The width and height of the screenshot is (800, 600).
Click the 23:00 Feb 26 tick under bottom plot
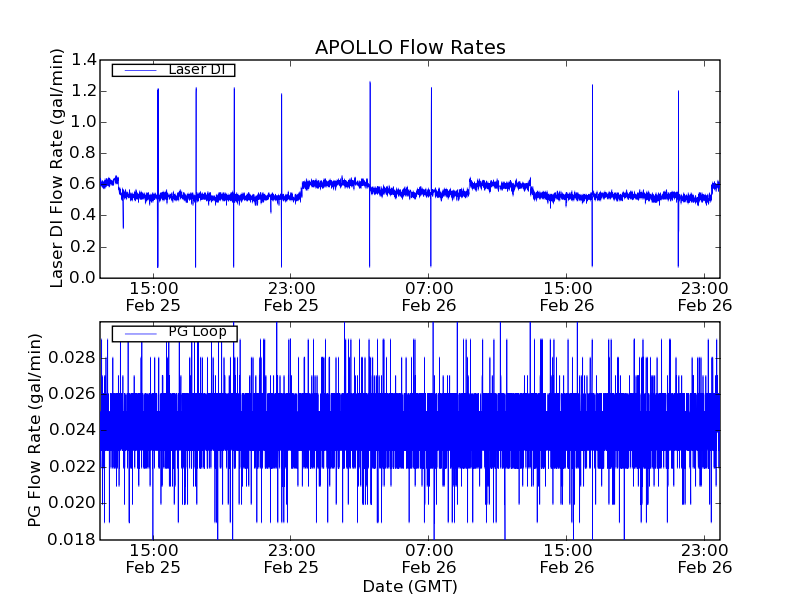(x=705, y=558)
